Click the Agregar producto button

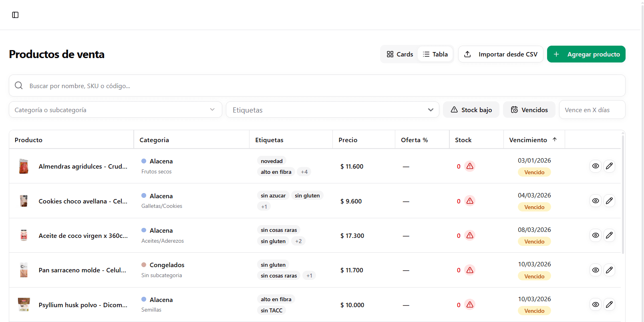coord(586,54)
